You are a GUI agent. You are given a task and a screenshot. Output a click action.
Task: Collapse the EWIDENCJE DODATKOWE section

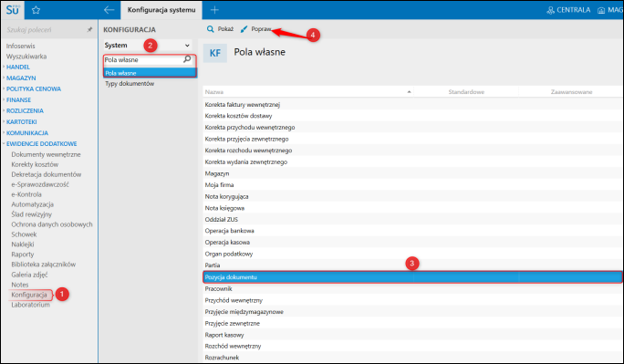click(x=41, y=143)
